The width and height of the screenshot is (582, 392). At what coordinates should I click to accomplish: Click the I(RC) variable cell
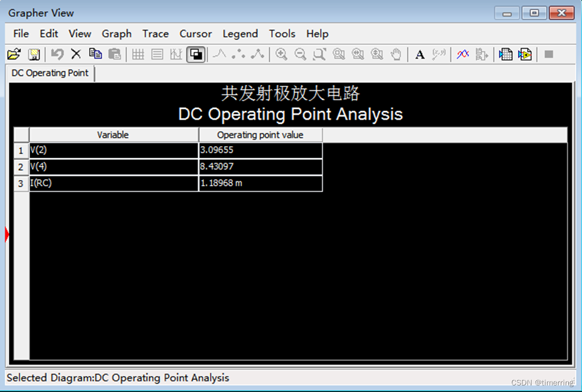(113, 183)
